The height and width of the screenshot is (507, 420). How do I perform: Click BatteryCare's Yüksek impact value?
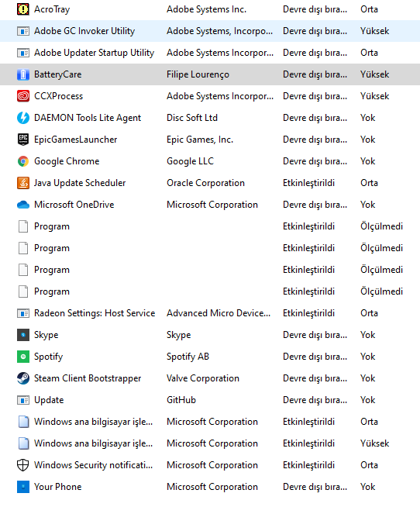click(x=375, y=74)
